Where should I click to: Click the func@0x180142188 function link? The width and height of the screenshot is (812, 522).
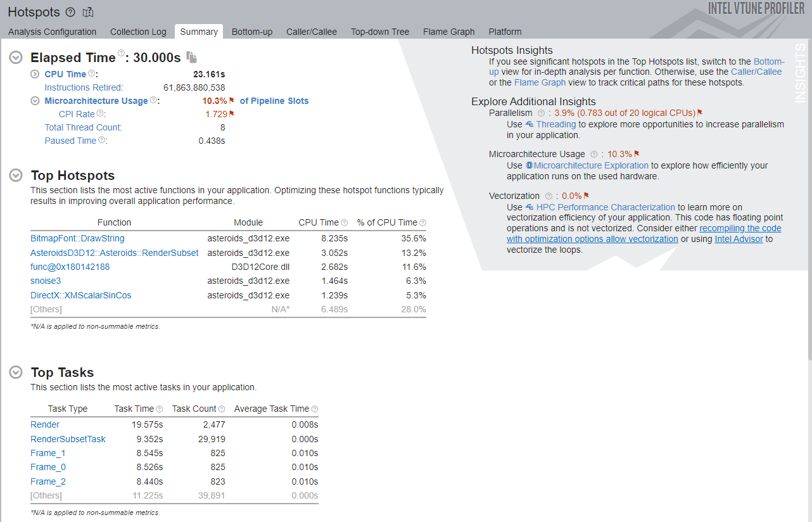(x=70, y=267)
